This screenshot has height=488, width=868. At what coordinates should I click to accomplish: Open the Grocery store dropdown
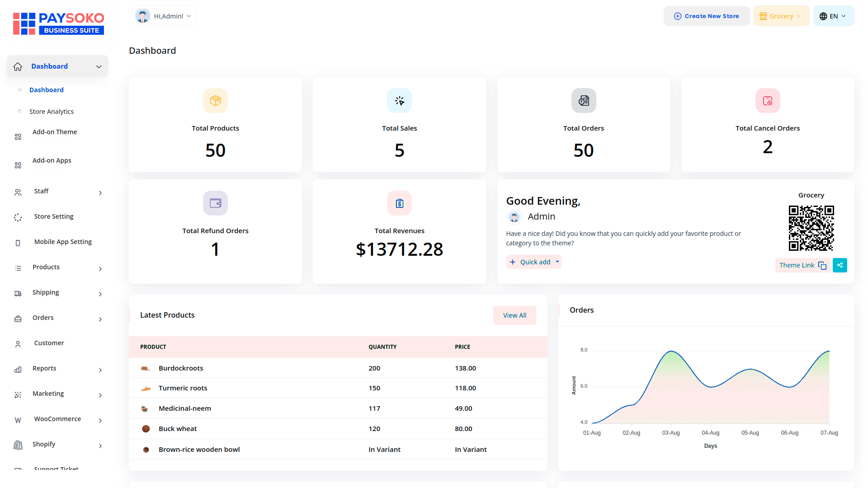(x=781, y=16)
